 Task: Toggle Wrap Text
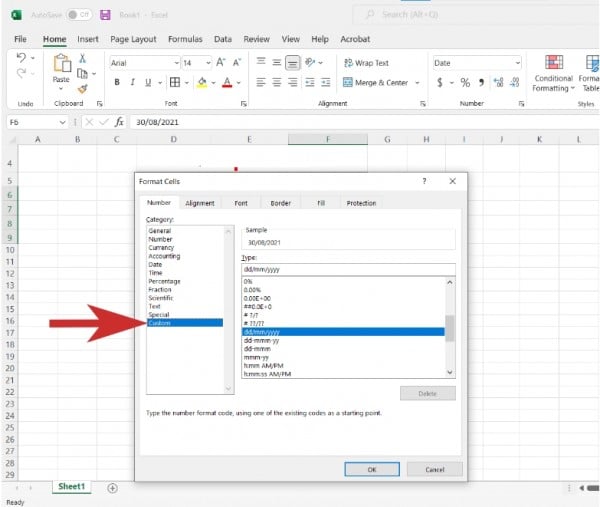tap(367, 63)
